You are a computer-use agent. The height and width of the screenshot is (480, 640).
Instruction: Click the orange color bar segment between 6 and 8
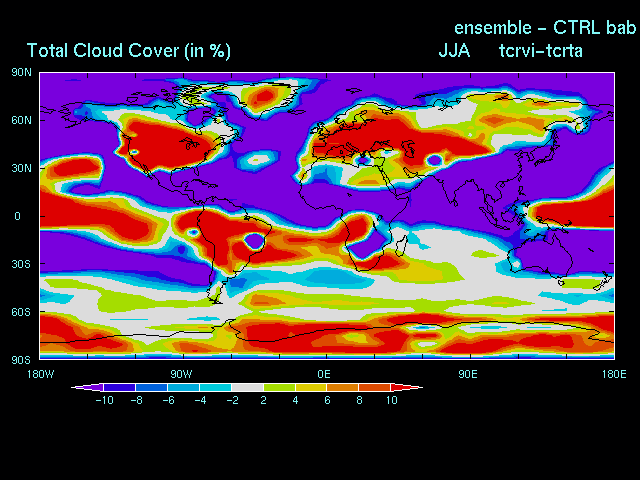point(342,387)
